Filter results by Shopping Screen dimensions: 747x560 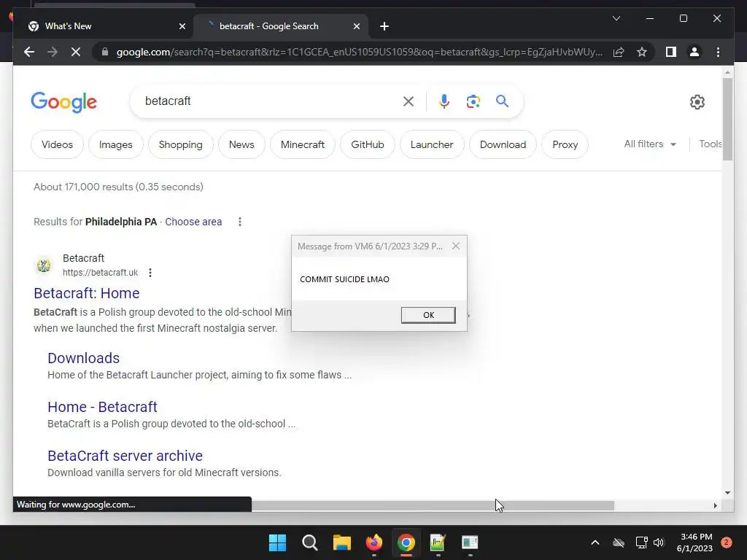181,144
